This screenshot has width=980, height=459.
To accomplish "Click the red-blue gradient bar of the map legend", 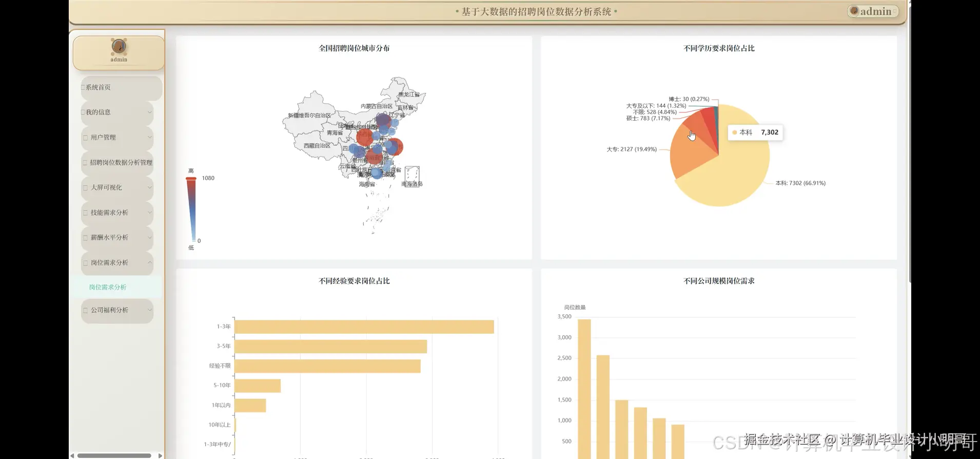I will [x=191, y=209].
